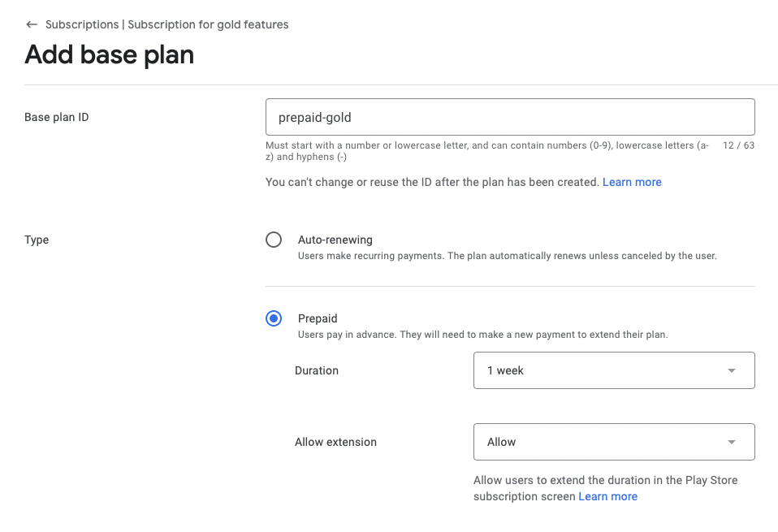This screenshot has width=778, height=532.
Task: Click the 12 / 63 character counter
Action: point(738,145)
